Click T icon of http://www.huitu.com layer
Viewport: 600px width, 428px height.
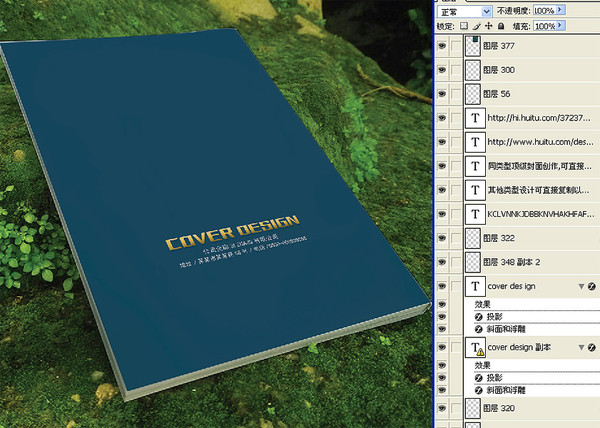click(x=475, y=142)
